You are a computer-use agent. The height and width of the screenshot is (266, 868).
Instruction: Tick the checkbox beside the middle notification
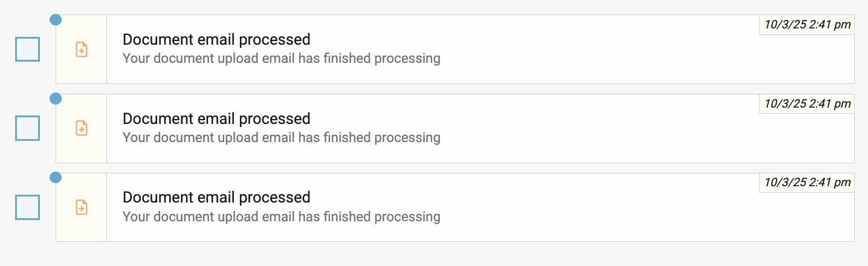(27, 128)
